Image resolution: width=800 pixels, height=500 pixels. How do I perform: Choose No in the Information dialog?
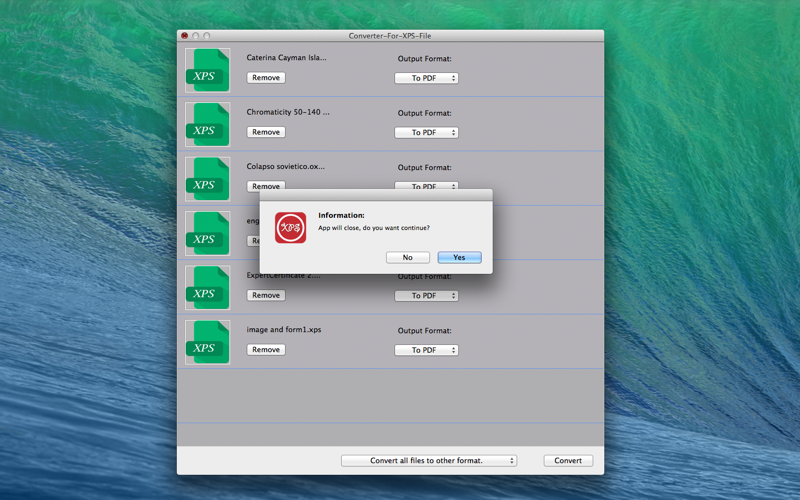(x=408, y=258)
